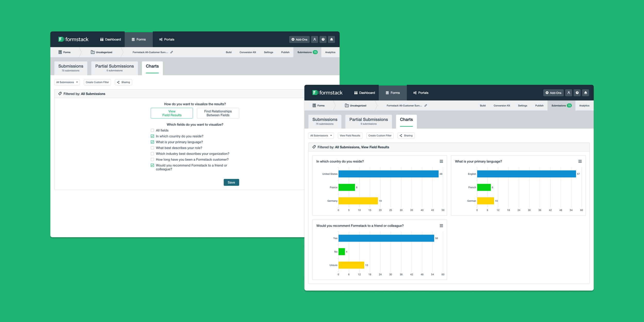Viewport: 644px width, 322px height.
Task: Open hamburger menu on primary language chart
Action: (x=580, y=162)
